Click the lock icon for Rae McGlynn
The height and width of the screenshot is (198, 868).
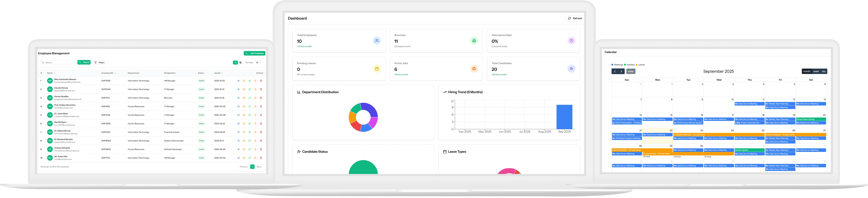255,124
